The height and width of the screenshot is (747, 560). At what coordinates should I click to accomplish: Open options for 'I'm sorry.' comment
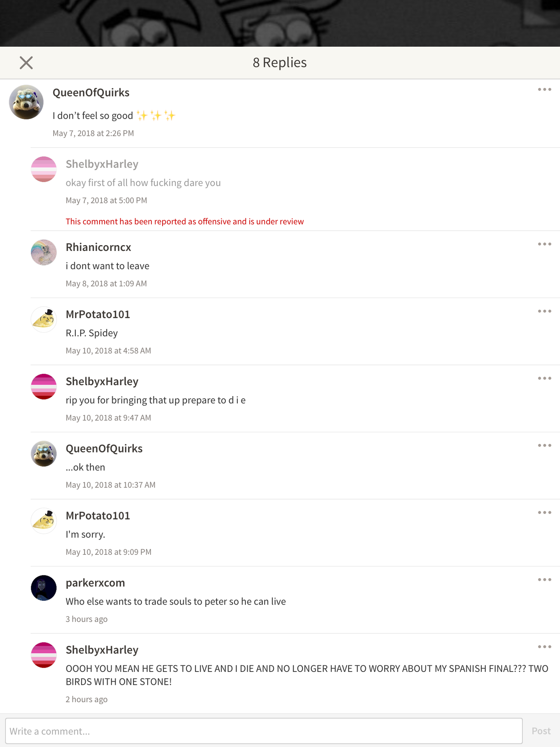[x=544, y=512]
